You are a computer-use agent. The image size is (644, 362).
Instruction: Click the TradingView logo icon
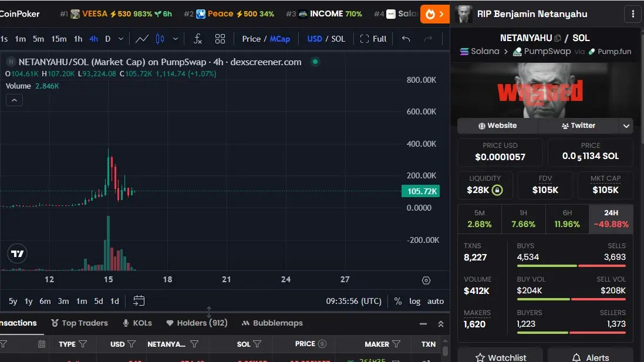point(17,253)
